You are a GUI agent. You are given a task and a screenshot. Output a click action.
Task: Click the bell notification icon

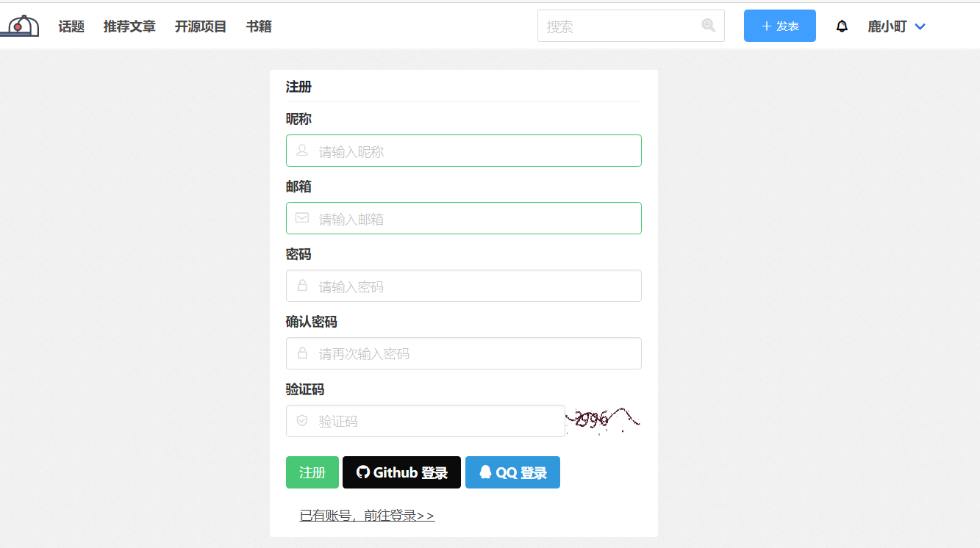click(x=842, y=26)
